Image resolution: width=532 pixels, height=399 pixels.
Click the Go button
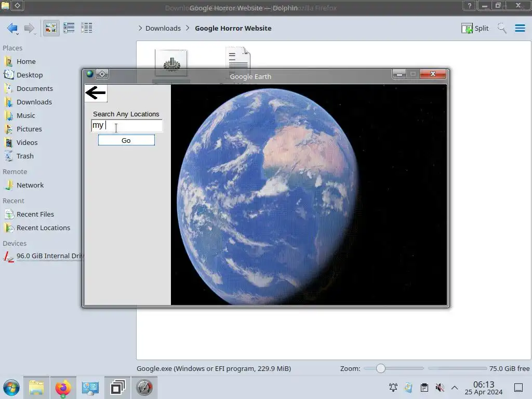tap(126, 140)
